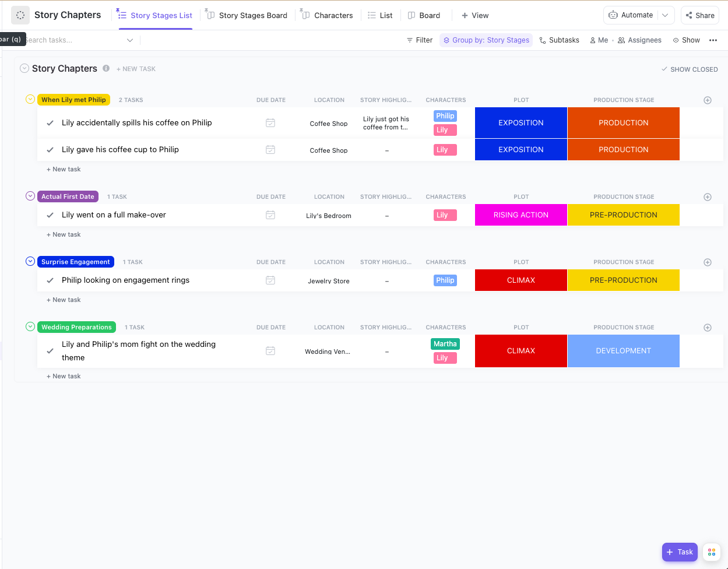This screenshot has height=569, width=728.
Task: Set a due date for 'Philip looking on engagement rings'
Action: tap(270, 280)
